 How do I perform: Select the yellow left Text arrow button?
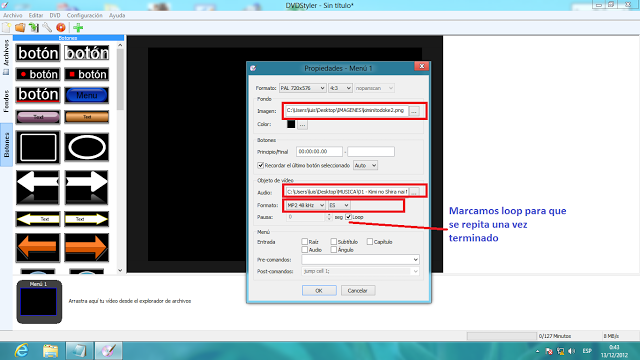(x=38, y=219)
